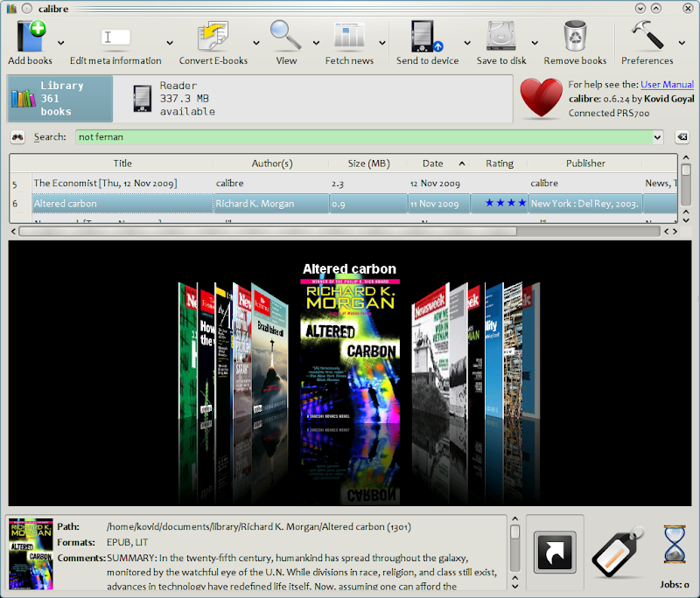This screenshot has width=700, height=598.
Task: Open Preferences with the hammer icon
Action: (x=647, y=36)
